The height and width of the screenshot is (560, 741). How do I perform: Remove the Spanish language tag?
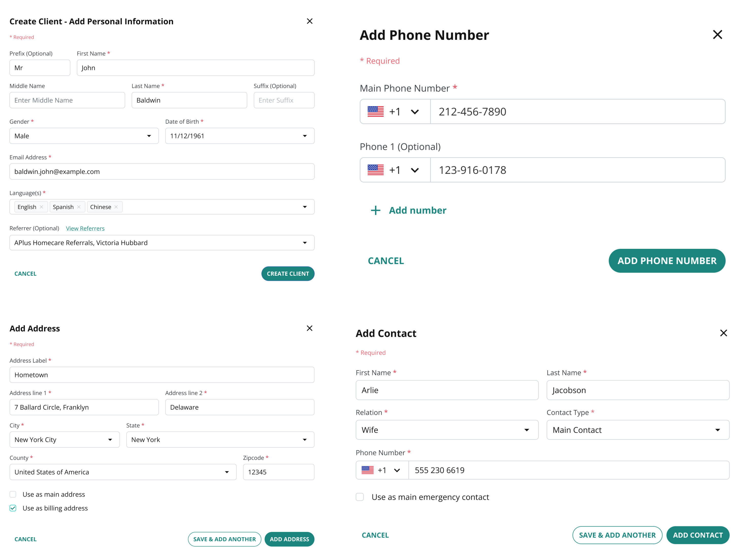pyautogui.click(x=79, y=207)
